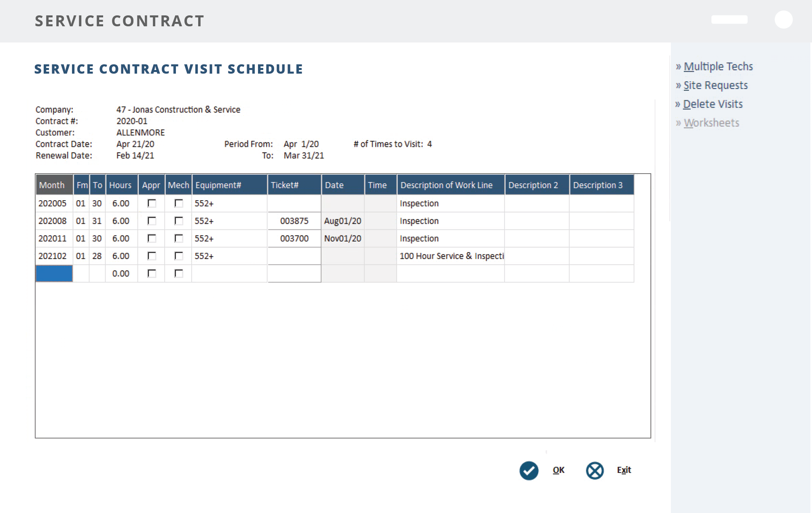812x513 pixels.
Task: Click ticket number 003875 cell
Action: tap(294, 221)
